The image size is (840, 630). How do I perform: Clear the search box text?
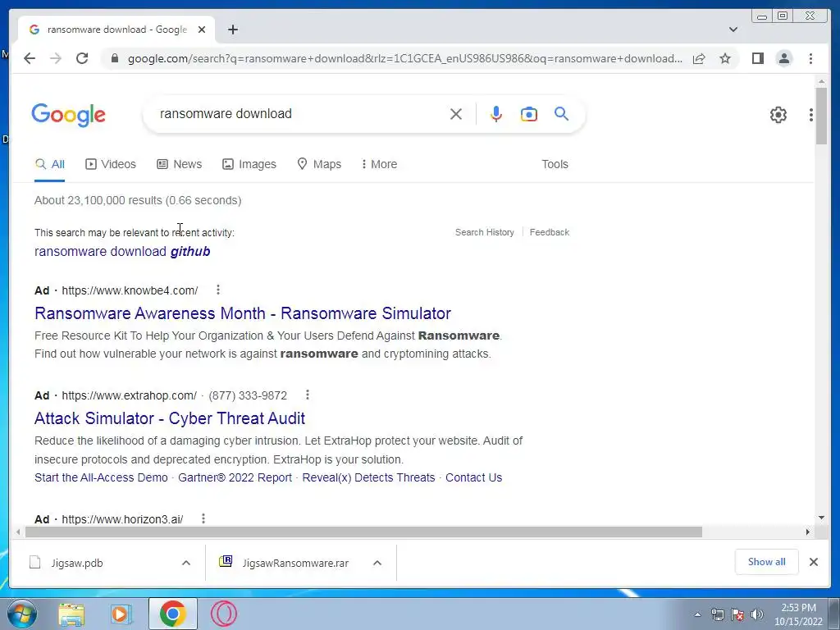[x=456, y=114]
